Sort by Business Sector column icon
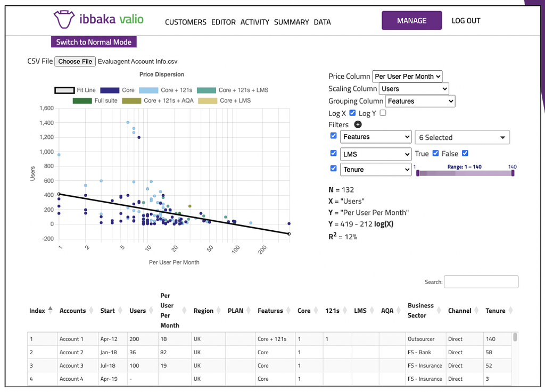This screenshot has width=545, height=392. (439, 310)
